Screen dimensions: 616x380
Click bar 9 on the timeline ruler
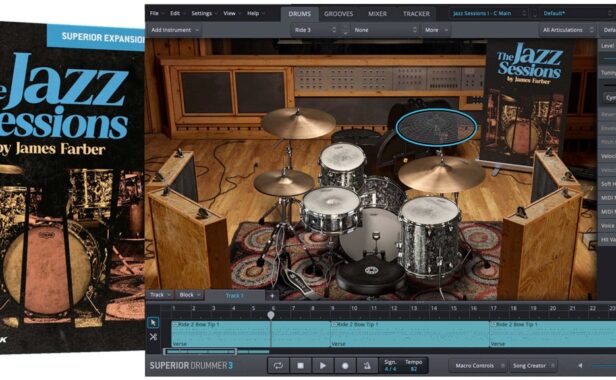coord(332,308)
